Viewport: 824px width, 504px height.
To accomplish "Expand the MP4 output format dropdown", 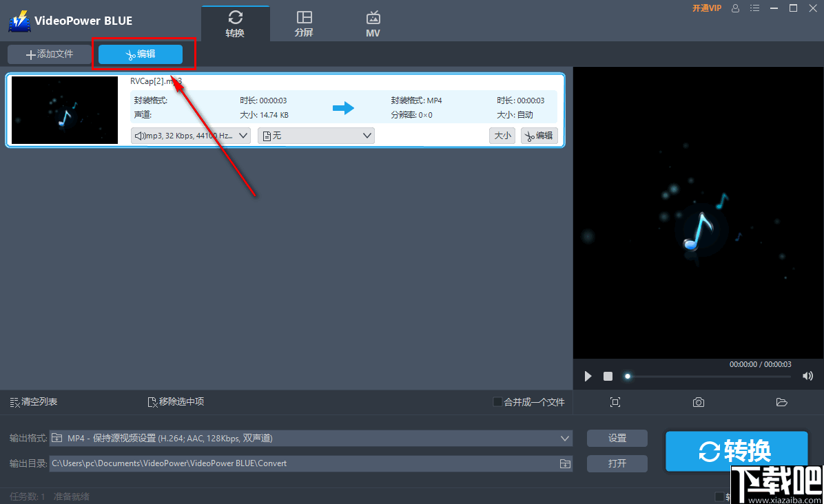I will 310,438.
